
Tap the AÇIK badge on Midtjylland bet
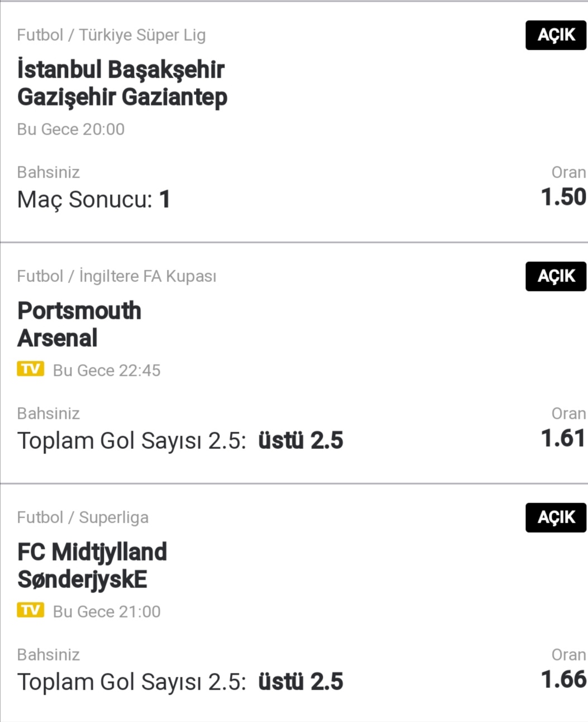tap(556, 518)
